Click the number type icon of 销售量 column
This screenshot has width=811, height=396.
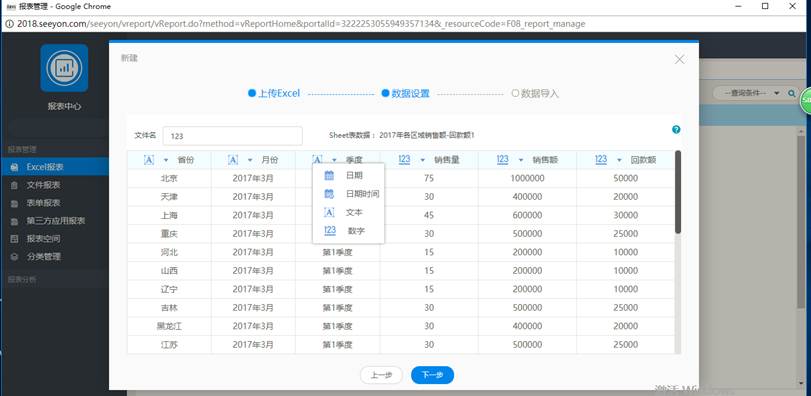point(404,160)
